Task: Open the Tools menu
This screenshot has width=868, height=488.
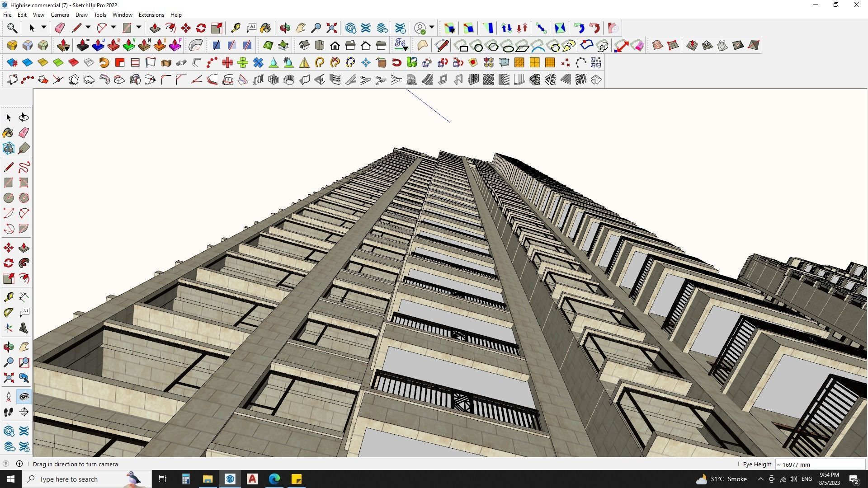Action: [100, 15]
